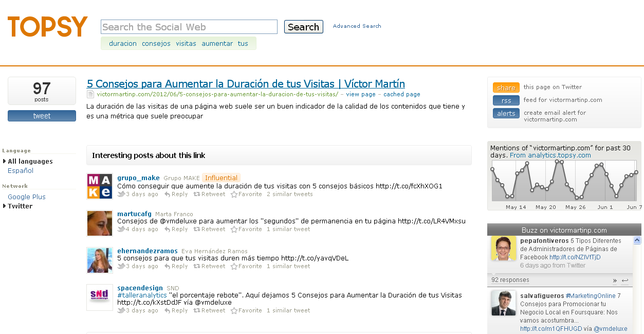Screen dimensions: 644x334
Task: Open the '92 responses' link
Action: [510, 280]
